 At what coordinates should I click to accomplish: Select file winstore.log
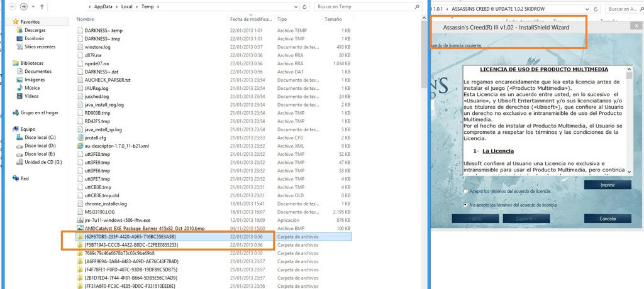pos(97,46)
